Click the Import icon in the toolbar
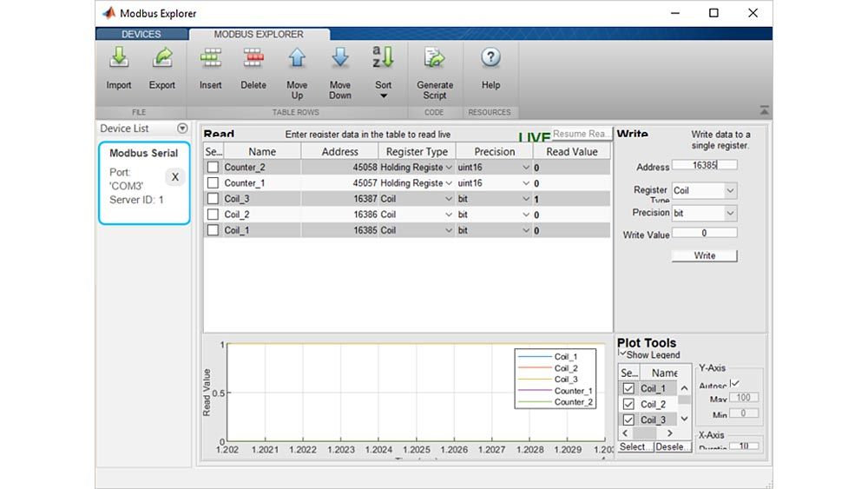The width and height of the screenshot is (868, 489). point(119,59)
